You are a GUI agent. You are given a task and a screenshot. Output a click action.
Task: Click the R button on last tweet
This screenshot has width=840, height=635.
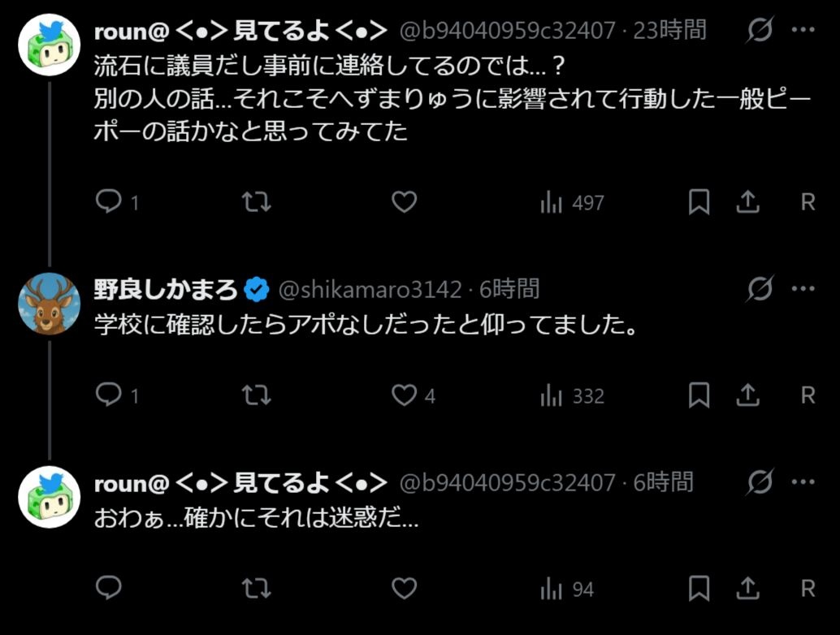(x=808, y=589)
